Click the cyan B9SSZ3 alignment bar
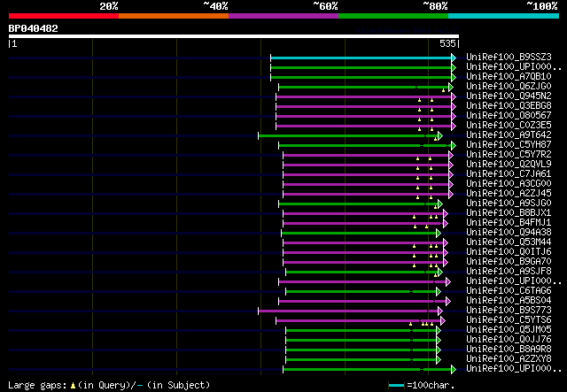Image resolution: width=567 pixels, height=392 pixels. (x=361, y=58)
